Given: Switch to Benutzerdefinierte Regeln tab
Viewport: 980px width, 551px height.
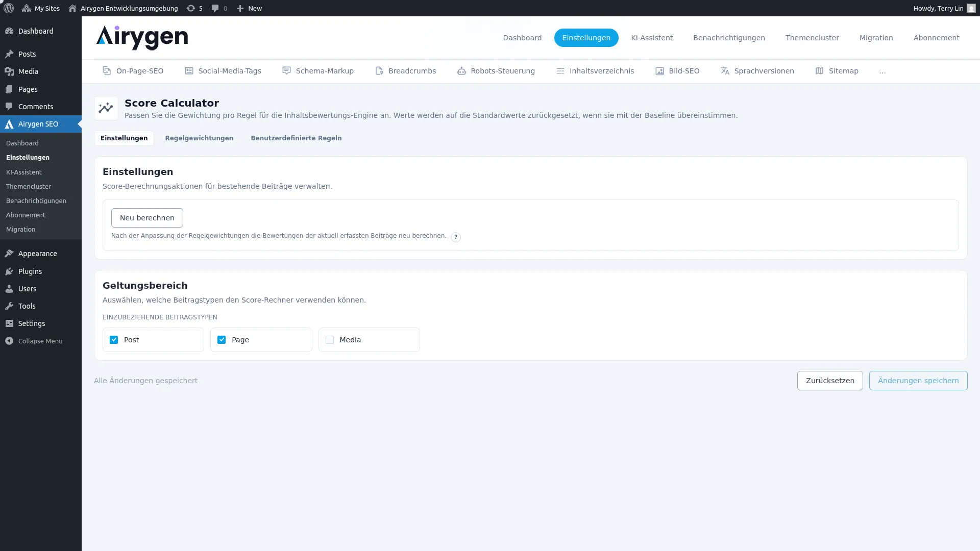Looking at the screenshot, I should [x=296, y=138].
